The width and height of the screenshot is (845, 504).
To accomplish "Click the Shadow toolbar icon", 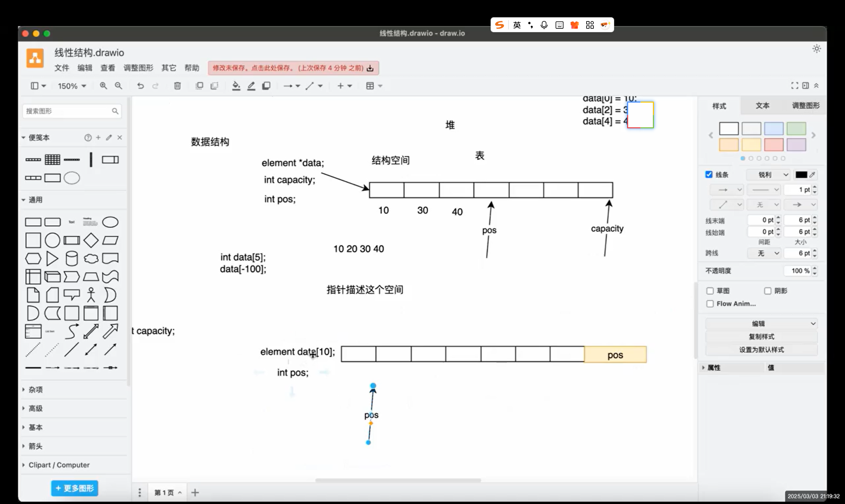I will point(266,85).
